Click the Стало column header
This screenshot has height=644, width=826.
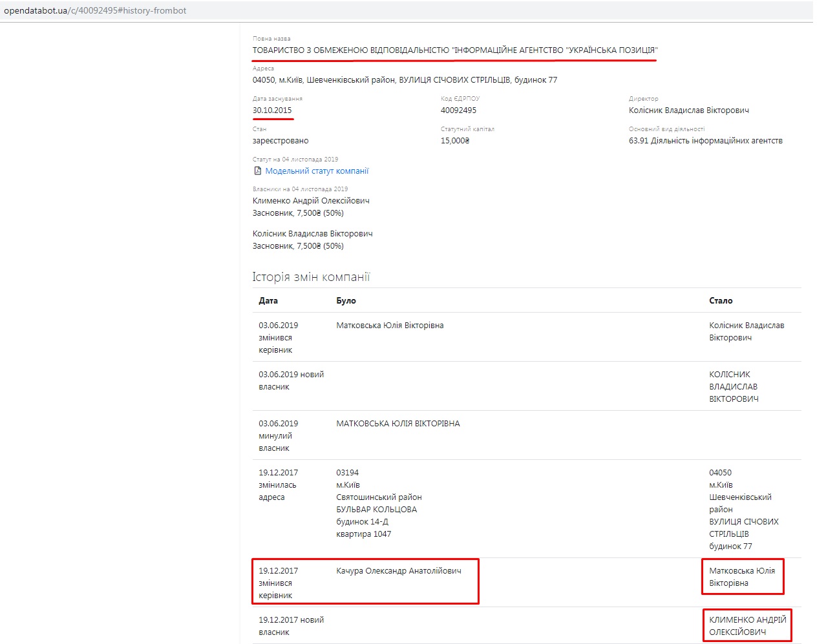coord(721,301)
